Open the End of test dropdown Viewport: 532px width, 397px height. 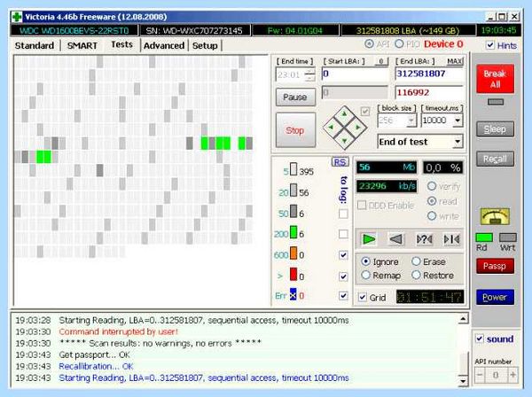pyautogui.click(x=419, y=142)
